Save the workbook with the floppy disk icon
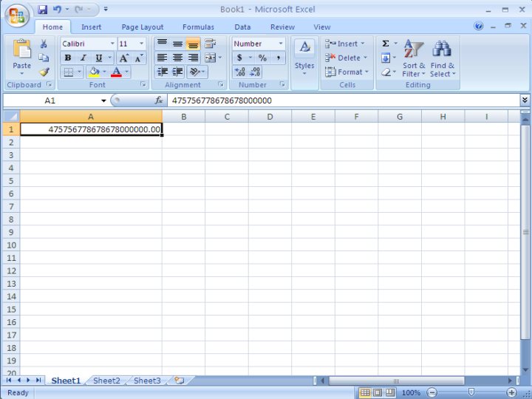 tap(42, 10)
